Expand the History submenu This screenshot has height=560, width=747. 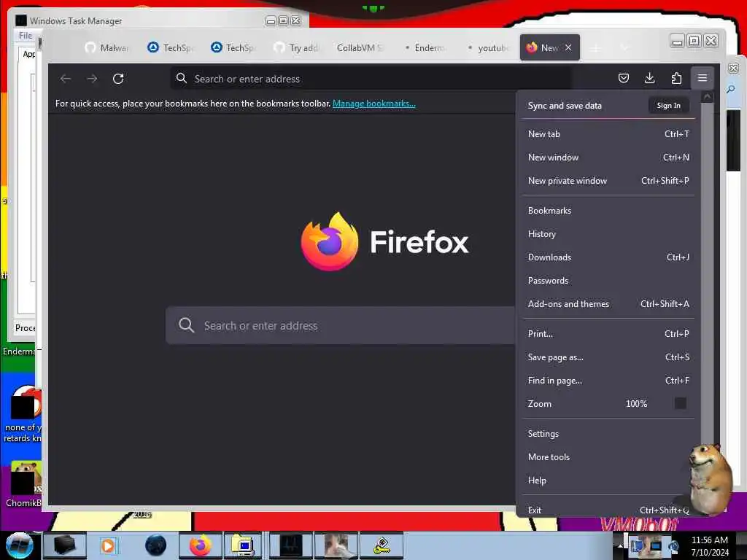pyautogui.click(x=608, y=234)
